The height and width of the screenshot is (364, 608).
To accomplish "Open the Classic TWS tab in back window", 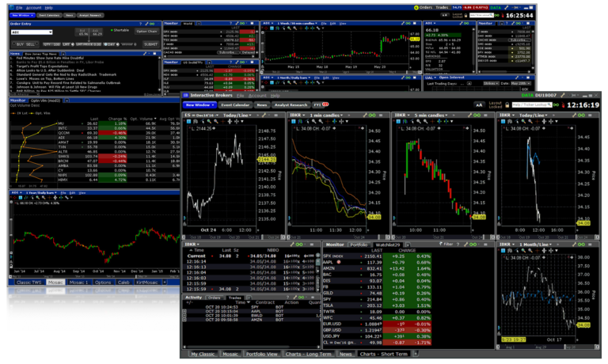I will pos(28,282).
